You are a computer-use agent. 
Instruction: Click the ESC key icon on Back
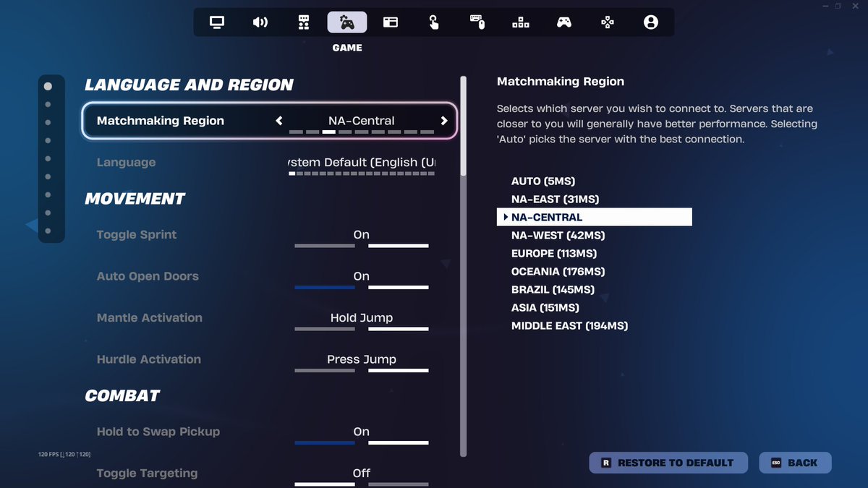pyautogui.click(x=776, y=463)
